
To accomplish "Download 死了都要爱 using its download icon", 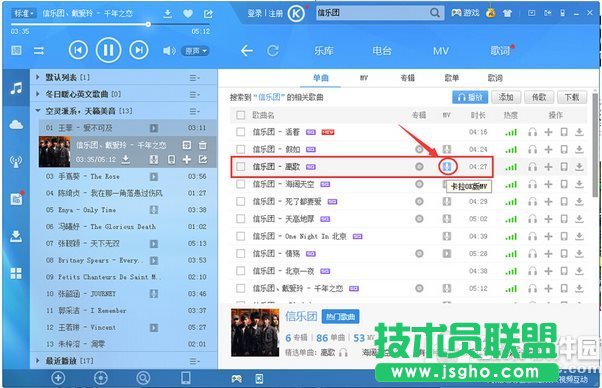I will (x=579, y=201).
